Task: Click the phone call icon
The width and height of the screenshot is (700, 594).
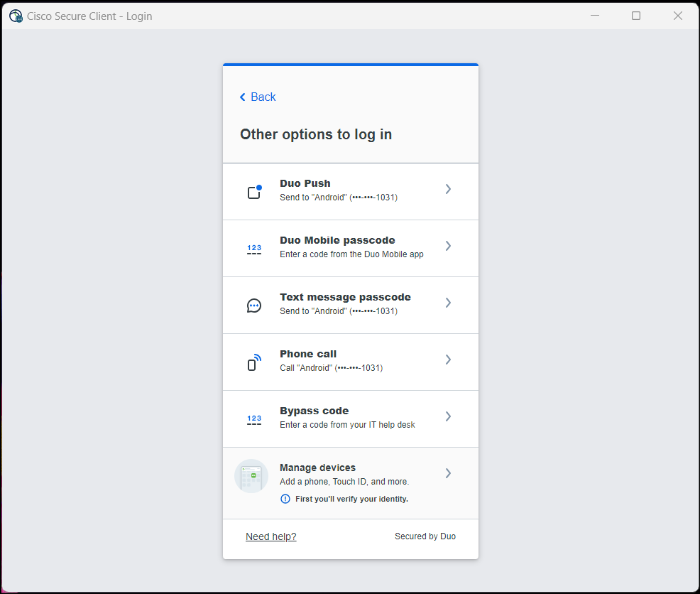Action: tap(254, 362)
